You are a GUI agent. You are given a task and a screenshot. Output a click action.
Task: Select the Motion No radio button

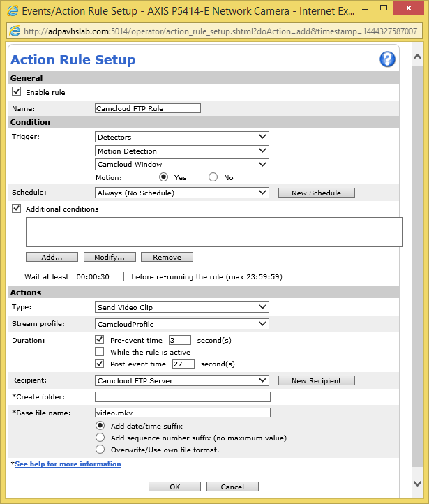click(213, 177)
